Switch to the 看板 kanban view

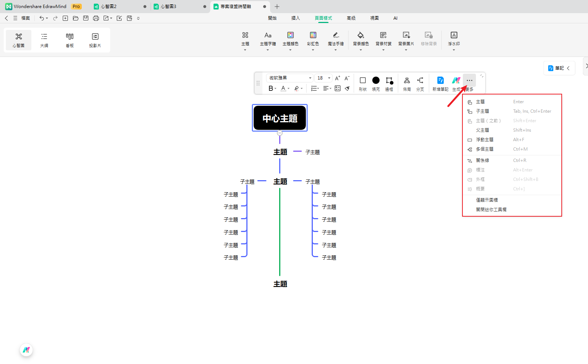click(x=70, y=40)
